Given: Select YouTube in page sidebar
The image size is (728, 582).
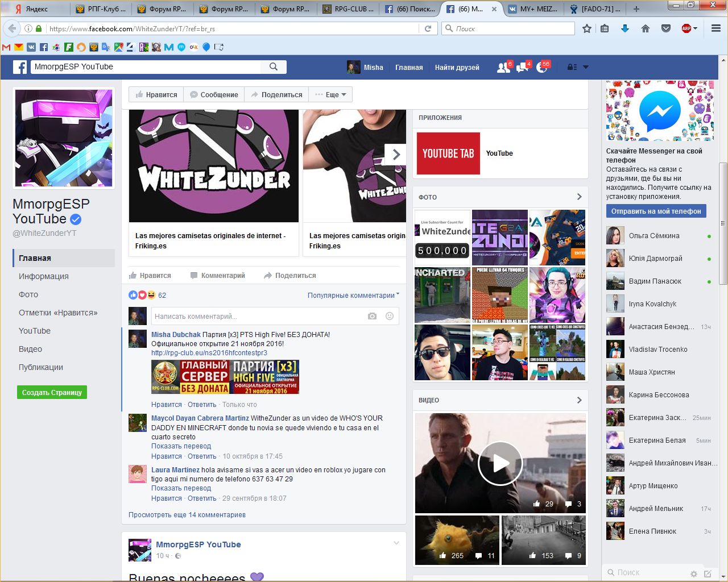Looking at the screenshot, I should click(35, 331).
